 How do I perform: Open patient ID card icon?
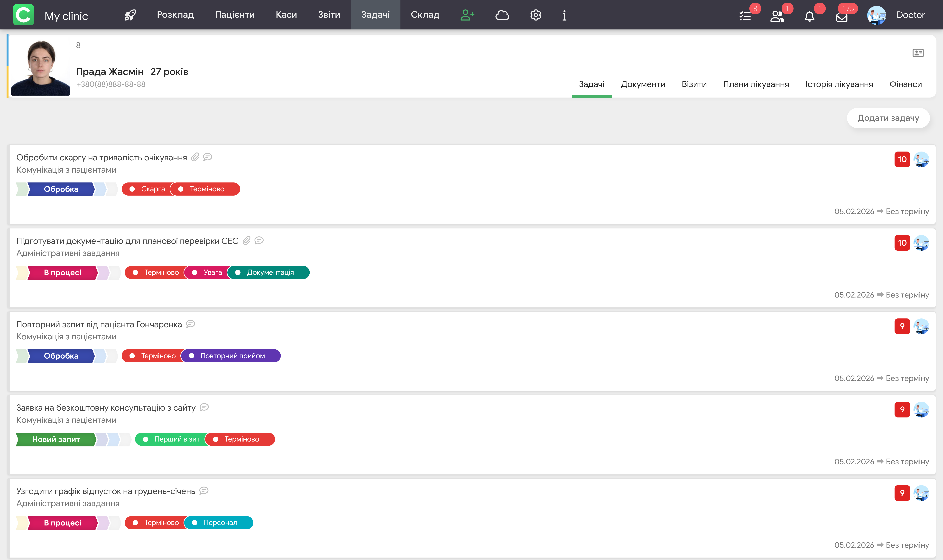(x=918, y=53)
